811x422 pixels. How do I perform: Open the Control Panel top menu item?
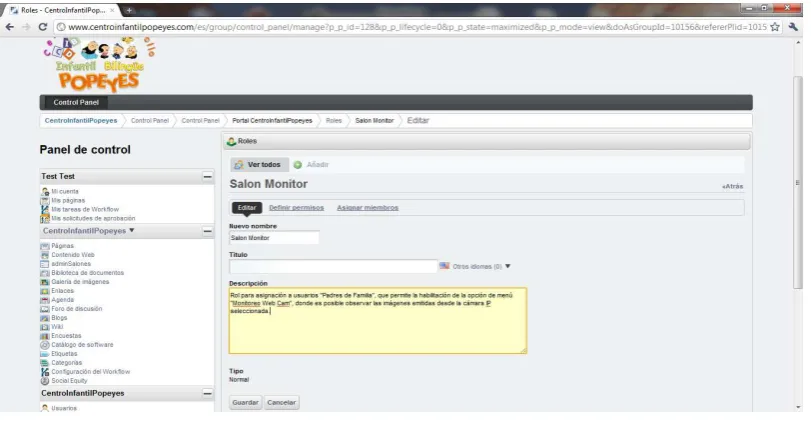click(x=76, y=102)
